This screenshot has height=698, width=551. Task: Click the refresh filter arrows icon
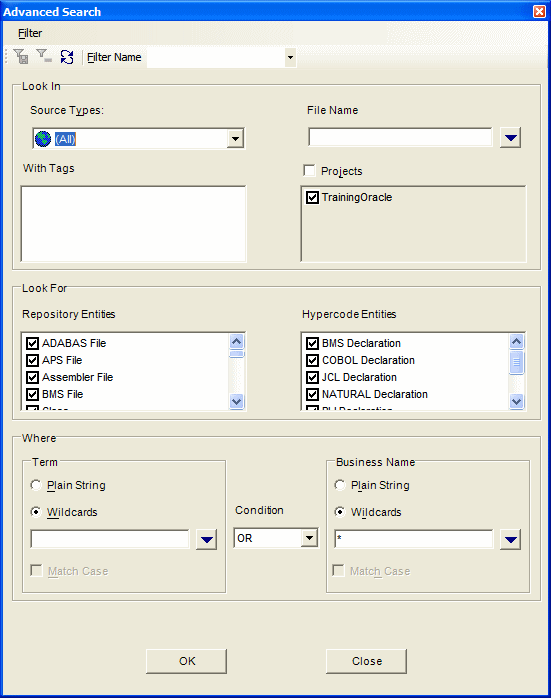coord(67,57)
